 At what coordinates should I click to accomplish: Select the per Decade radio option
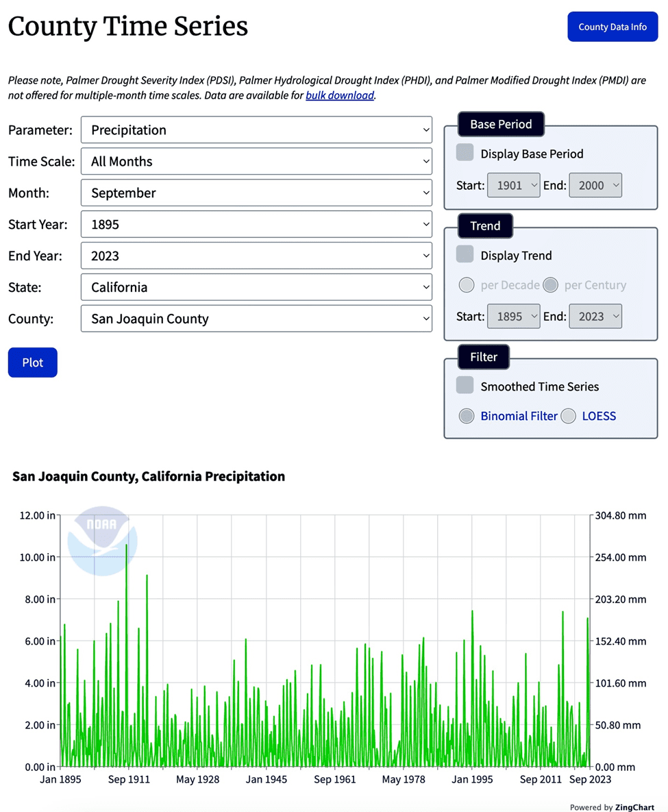pyautogui.click(x=467, y=285)
